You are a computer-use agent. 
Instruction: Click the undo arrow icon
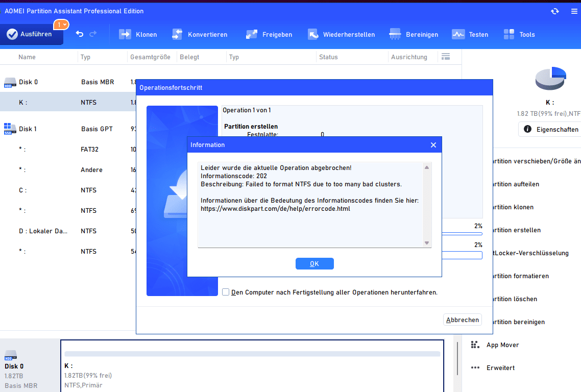point(79,34)
